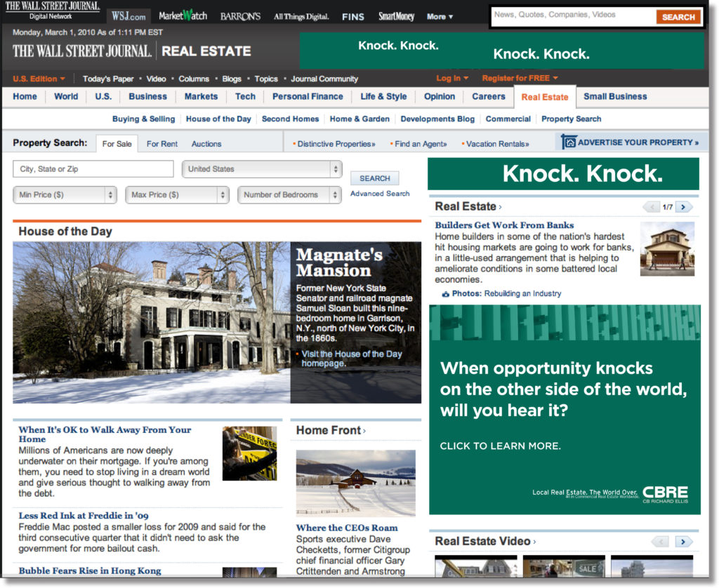Open the United States country dropdown

[x=262, y=169]
